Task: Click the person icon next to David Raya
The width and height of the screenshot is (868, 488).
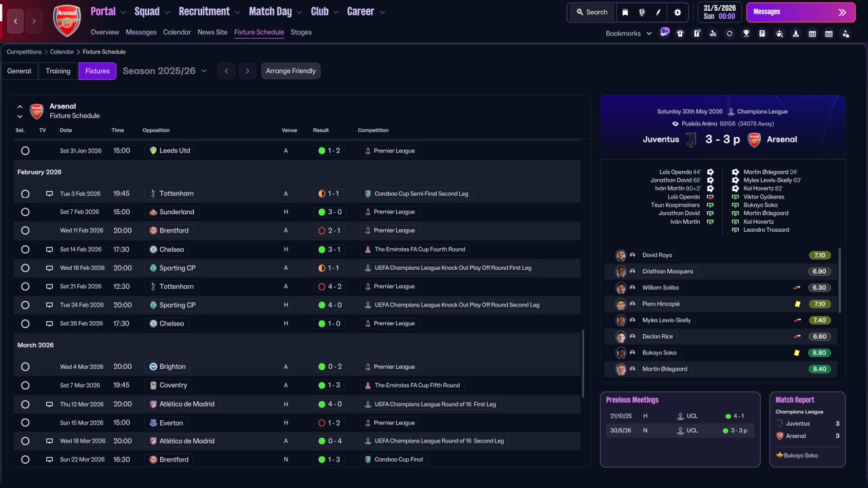Action: click(x=633, y=256)
